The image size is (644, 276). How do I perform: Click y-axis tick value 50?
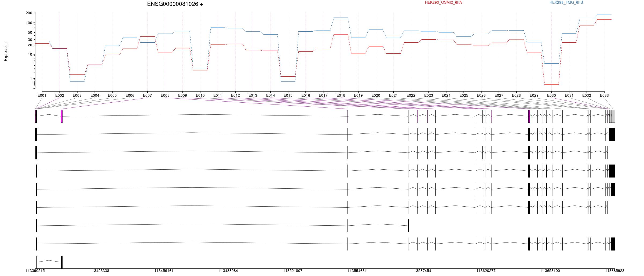(30, 32)
